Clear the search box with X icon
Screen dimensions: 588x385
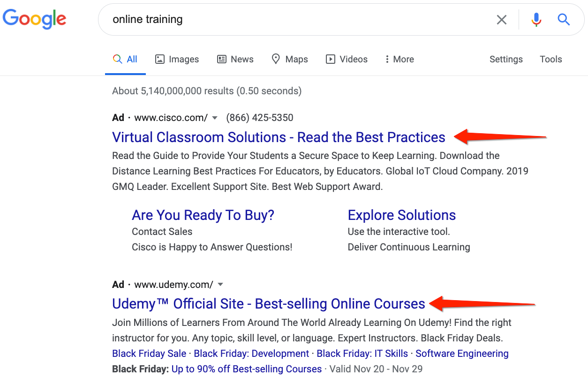tap(502, 20)
